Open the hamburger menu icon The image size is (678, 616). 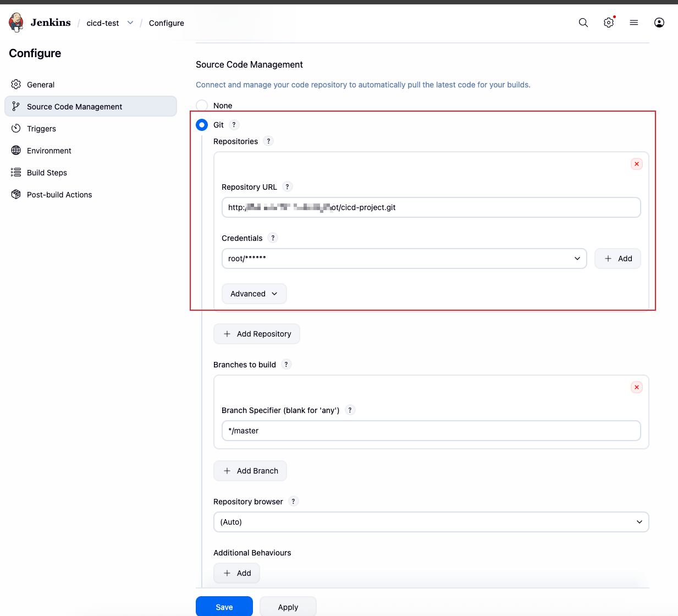pyautogui.click(x=634, y=23)
